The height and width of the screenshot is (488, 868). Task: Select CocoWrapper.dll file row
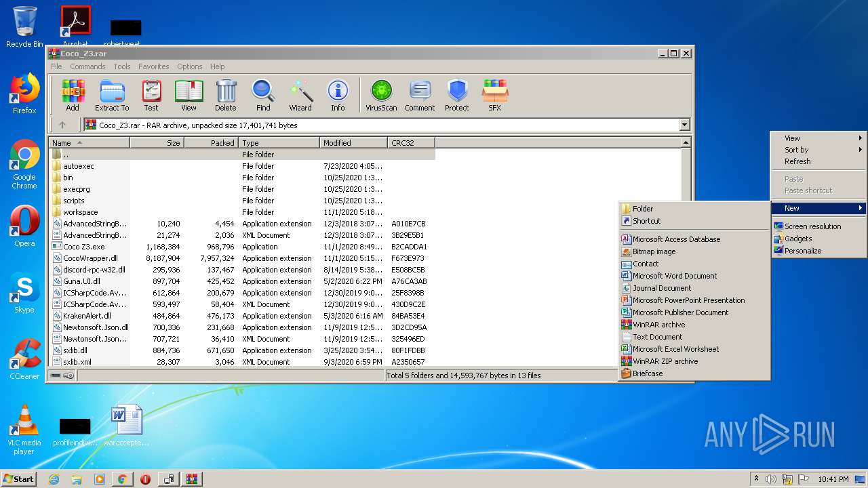click(x=242, y=258)
